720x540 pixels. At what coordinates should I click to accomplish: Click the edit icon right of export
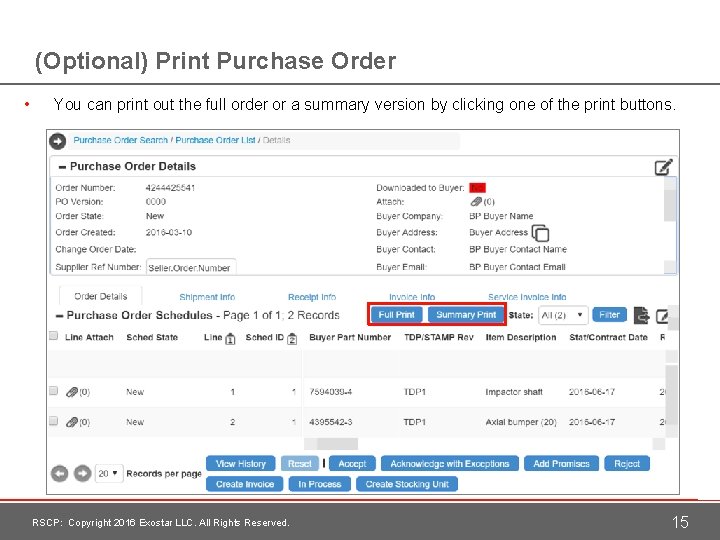click(662, 316)
